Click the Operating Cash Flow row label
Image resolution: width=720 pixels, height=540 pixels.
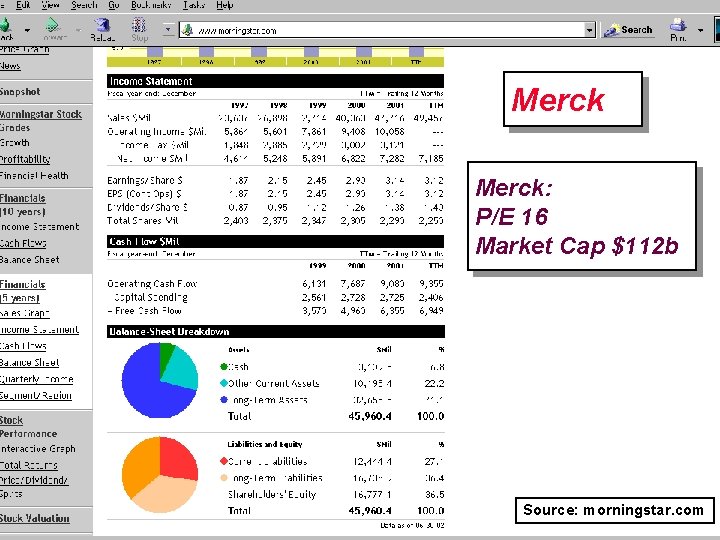coord(152,284)
